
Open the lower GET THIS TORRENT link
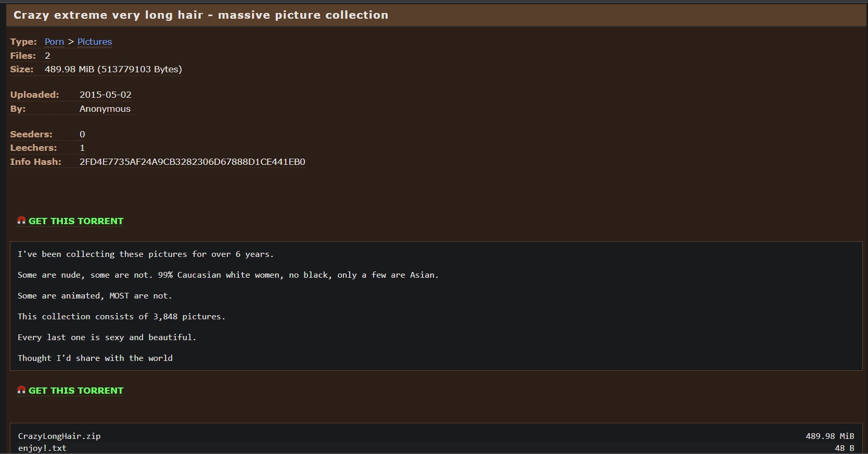pyautogui.click(x=76, y=391)
